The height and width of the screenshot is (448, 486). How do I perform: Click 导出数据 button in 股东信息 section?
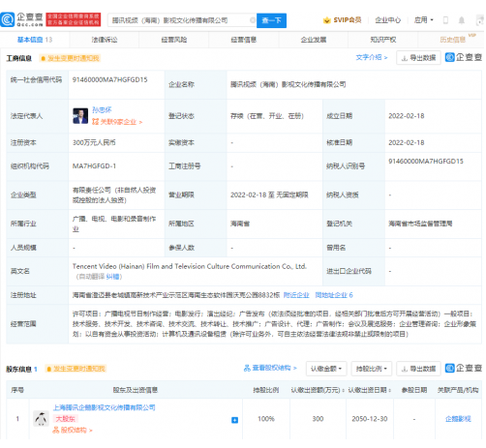coord(418,369)
